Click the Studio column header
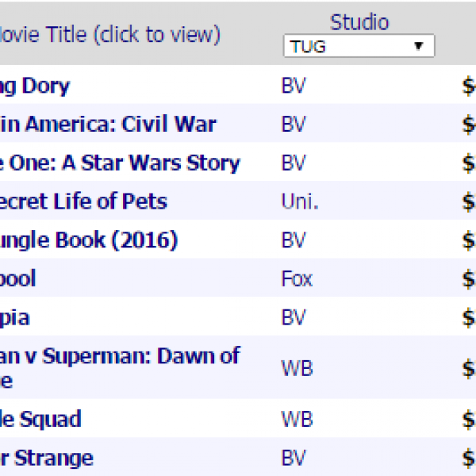Viewport: 476px width, 476px height. [x=359, y=22]
